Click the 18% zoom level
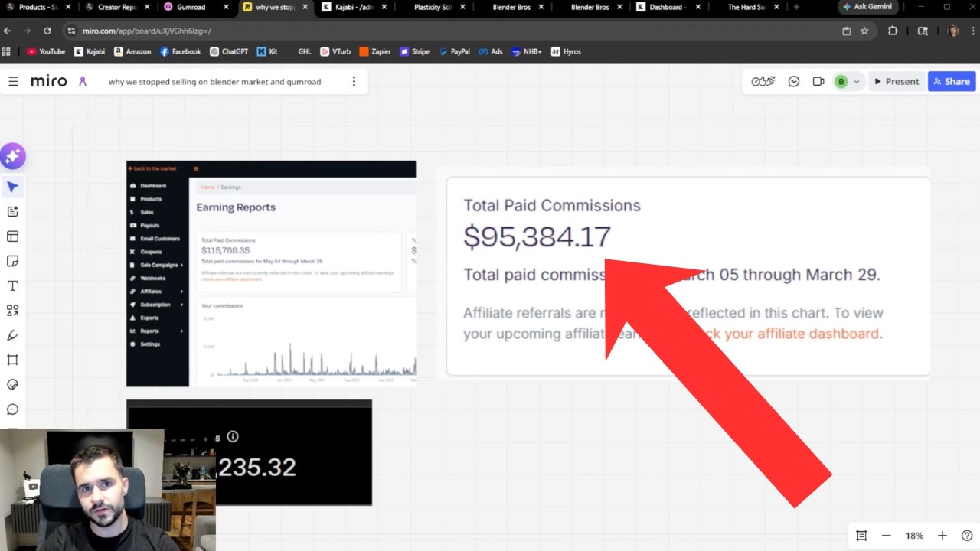This screenshot has width=980, height=551. [x=914, y=536]
